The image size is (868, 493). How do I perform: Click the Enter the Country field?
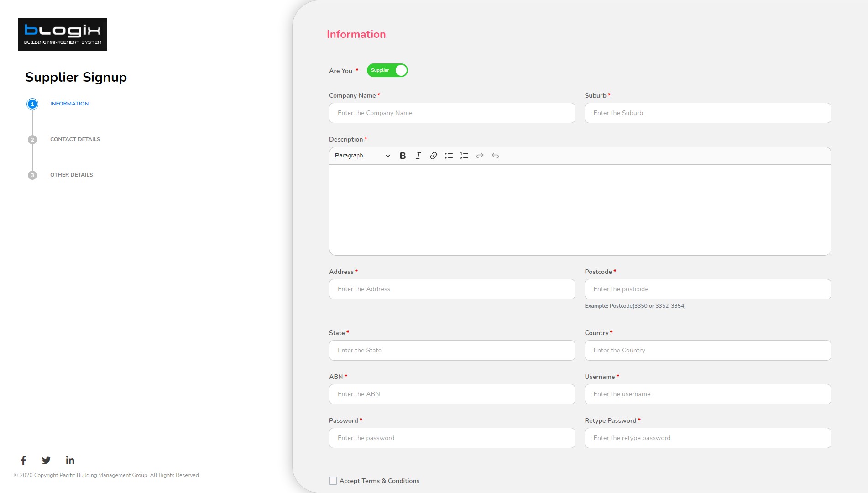pos(707,350)
